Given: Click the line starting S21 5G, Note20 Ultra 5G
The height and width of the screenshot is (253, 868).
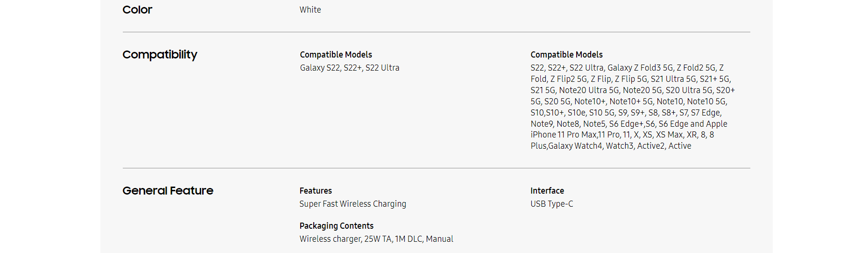Looking at the screenshot, I should pos(633,90).
